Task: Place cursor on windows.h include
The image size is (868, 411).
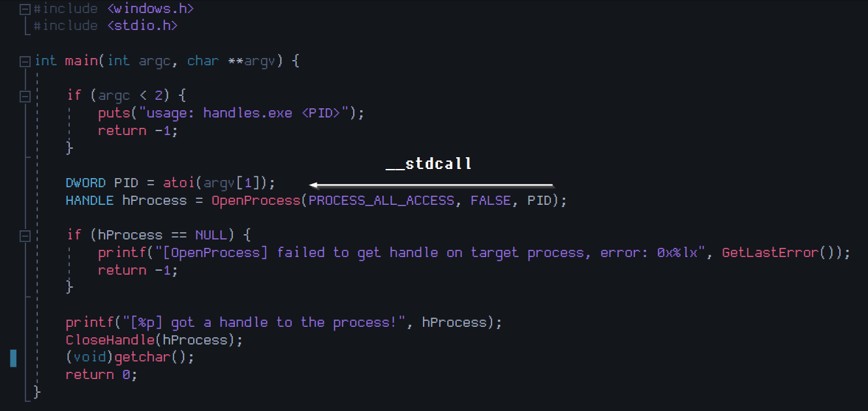Action: pos(151,9)
